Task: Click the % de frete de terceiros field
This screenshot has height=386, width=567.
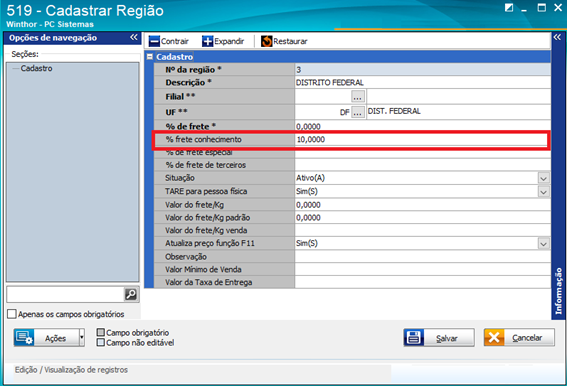Action: click(x=422, y=165)
